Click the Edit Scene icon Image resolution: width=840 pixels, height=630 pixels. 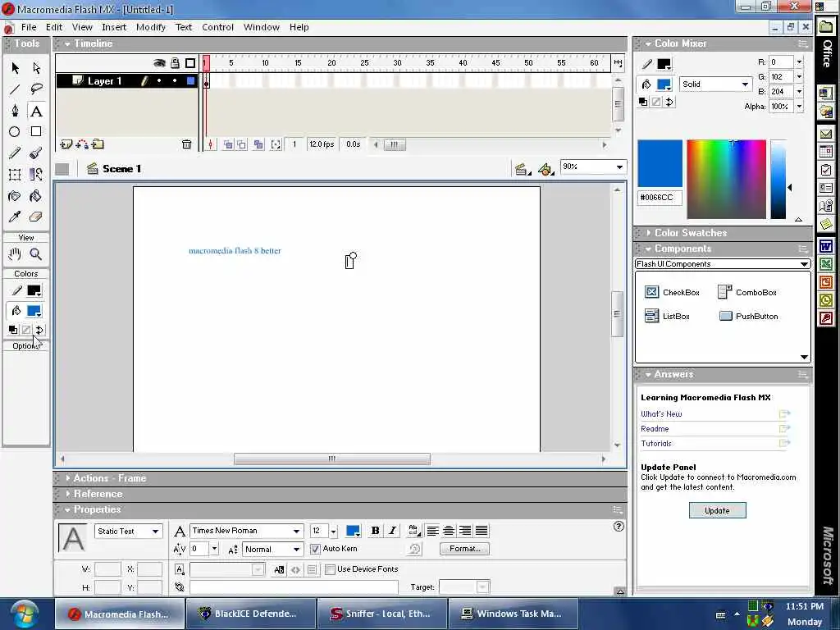[x=521, y=169]
